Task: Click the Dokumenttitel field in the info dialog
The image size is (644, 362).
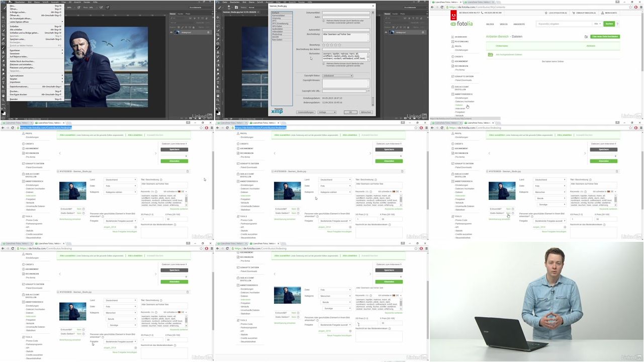Action: [346, 13]
